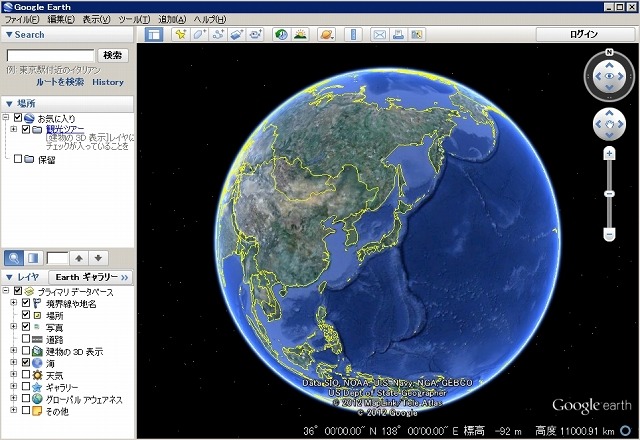The image size is (640, 440).
Task: Open the ヘルプ menu
Action: (x=210, y=19)
